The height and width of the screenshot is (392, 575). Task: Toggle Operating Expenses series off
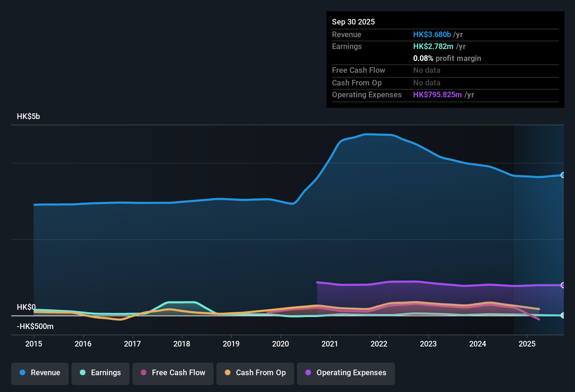click(x=346, y=373)
